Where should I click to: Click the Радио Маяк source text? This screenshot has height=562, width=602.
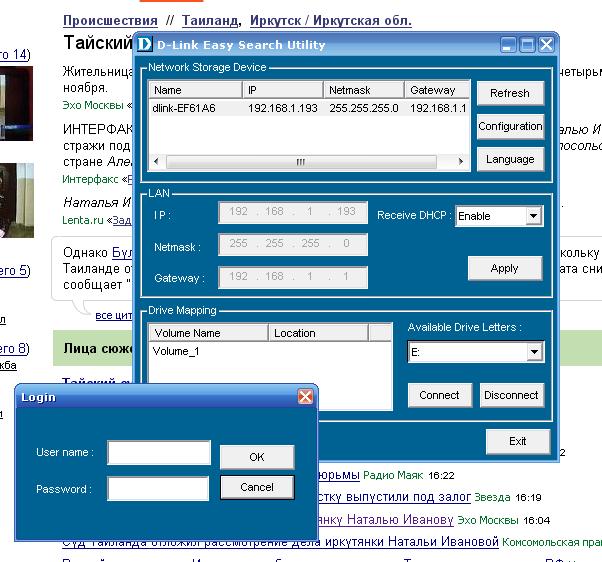(x=393, y=475)
